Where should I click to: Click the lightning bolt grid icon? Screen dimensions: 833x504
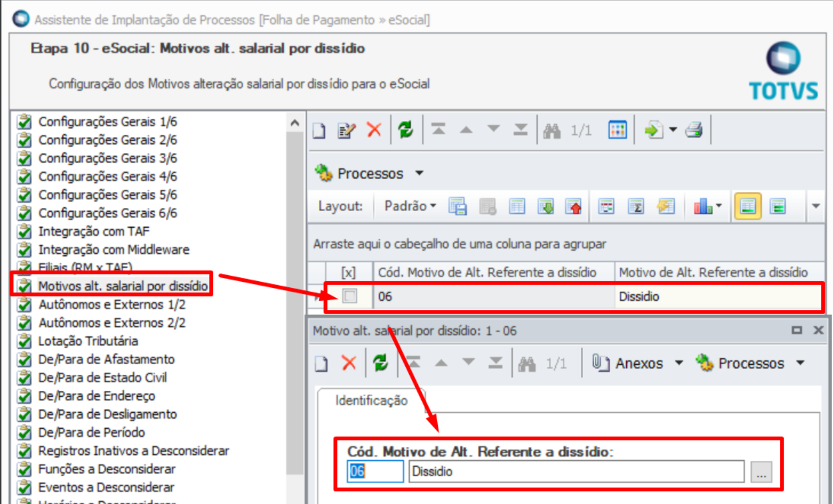pyautogui.click(x=666, y=207)
